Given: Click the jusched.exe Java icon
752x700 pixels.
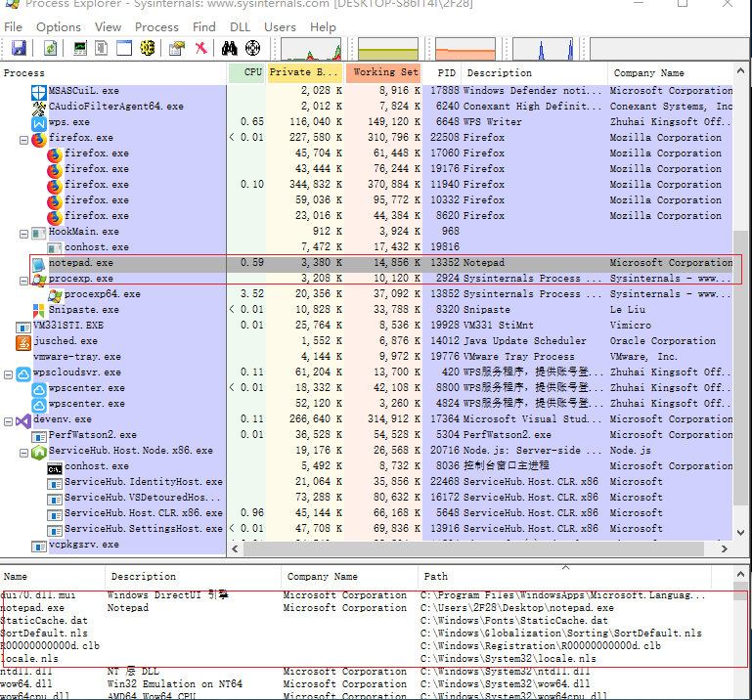Looking at the screenshot, I should pos(23,343).
